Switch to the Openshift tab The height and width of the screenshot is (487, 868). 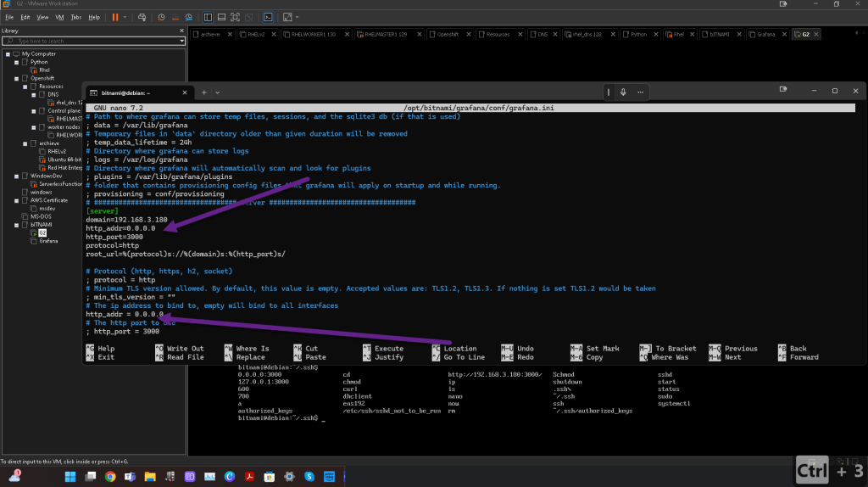click(448, 34)
